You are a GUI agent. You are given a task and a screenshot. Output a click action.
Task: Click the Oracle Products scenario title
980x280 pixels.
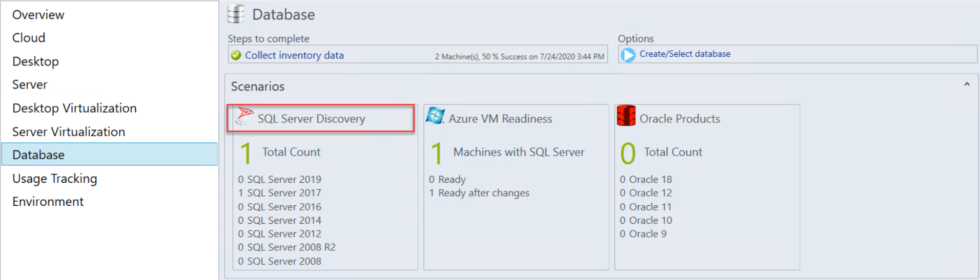click(x=680, y=119)
